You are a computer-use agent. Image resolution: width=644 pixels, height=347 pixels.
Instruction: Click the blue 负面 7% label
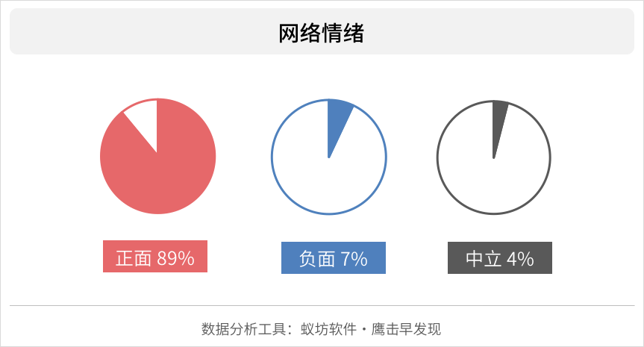click(x=334, y=258)
